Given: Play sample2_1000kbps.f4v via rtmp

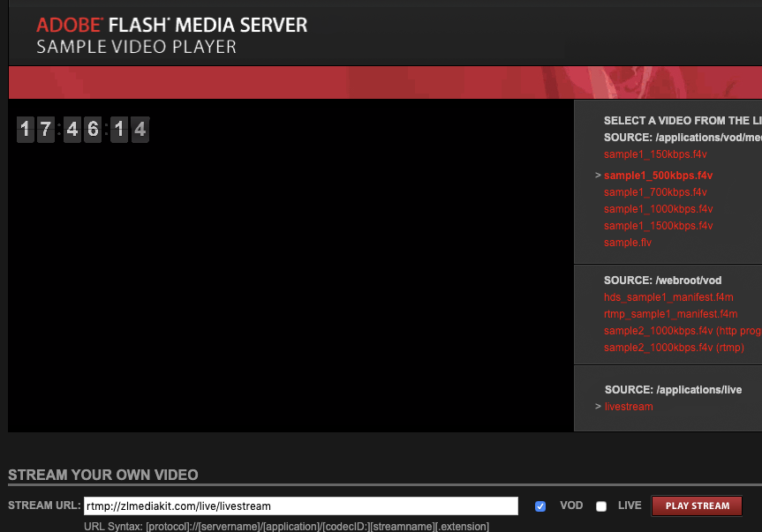Looking at the screenshot, I should pos(676,347).
